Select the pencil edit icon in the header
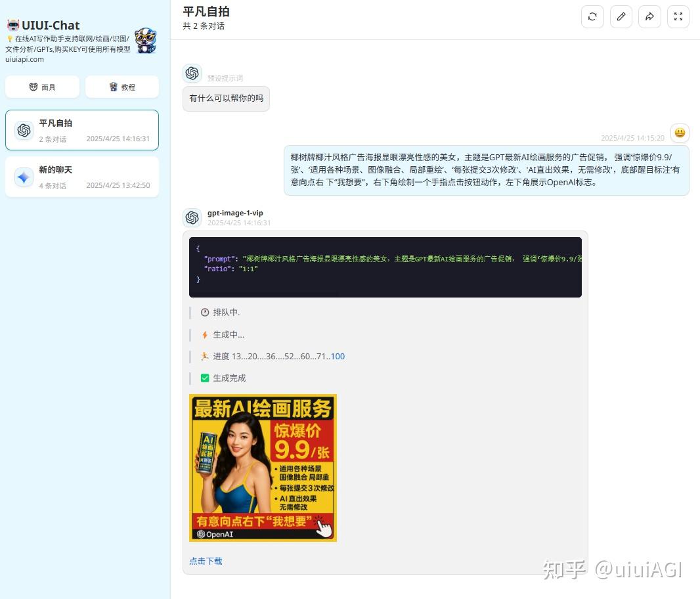 (x=621, y=16)
